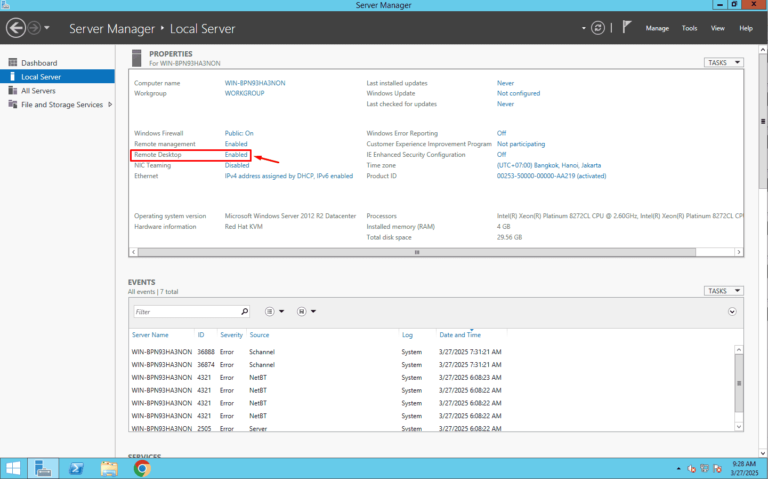This screenshot has height=479, width=768.
Task: Open the Manage menu
Action: click(x=657, y=28)
